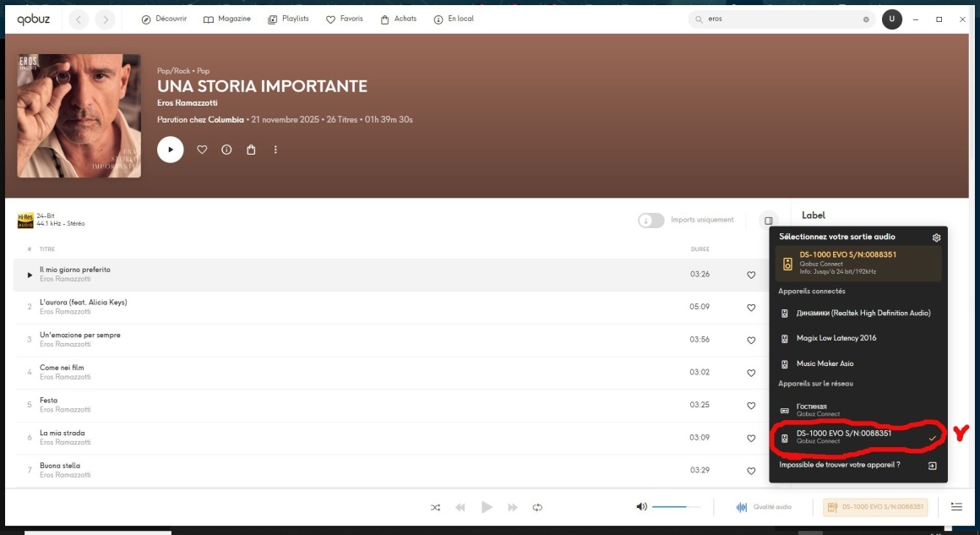Viewport: 980px width, 535px height.
Task: Open Qualité audio settings
Action: (x=764, y=507)
